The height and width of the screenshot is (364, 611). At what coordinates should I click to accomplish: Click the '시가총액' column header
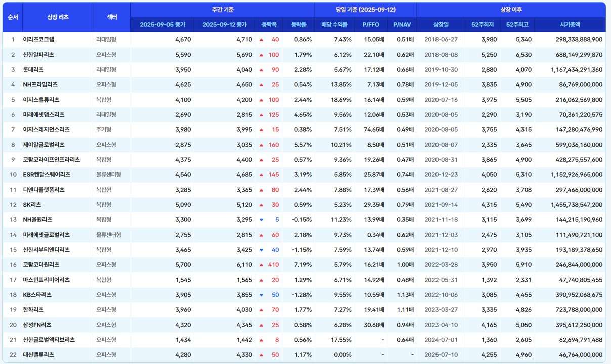(570, 25)
